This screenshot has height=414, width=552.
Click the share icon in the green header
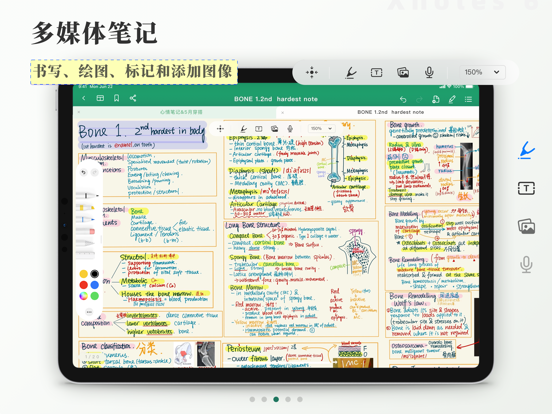[x=133, y=98]
